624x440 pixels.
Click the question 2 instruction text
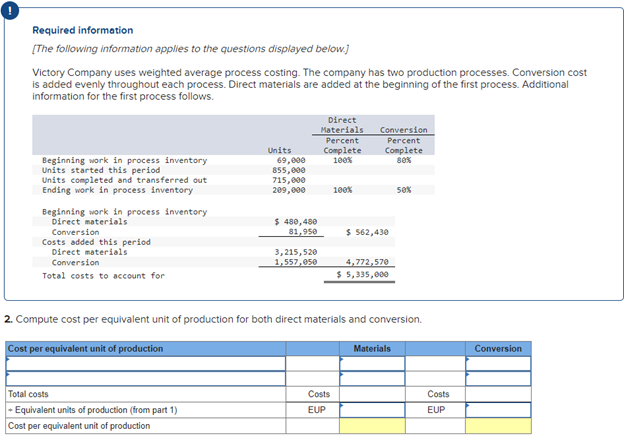pos(213,319)
